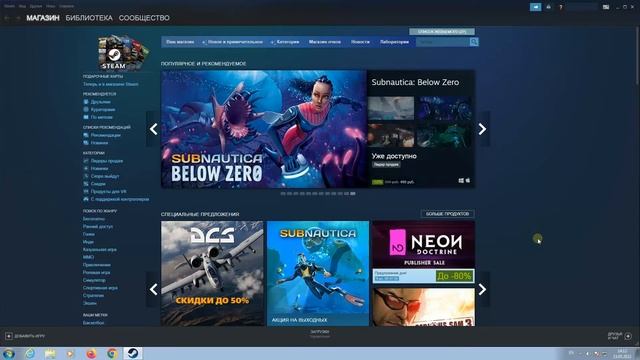Image resolution: width=640 pixels, height=360 pixels.
Task: Open Новости in store navigation
Action: tap(360, 42)
